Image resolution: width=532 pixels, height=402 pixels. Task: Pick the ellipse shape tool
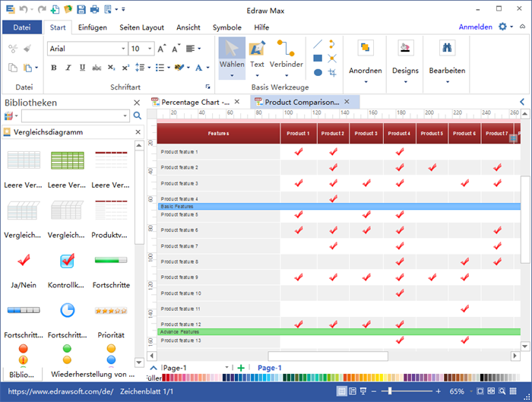pyautogui.click(x=318, y=72)
